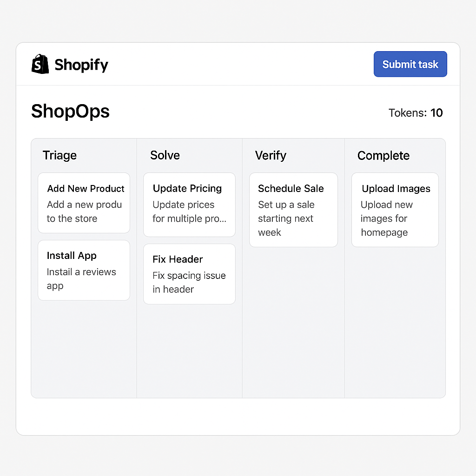The height and width of the screenshot is (476, 476).
Task: Open the Install App card
Action: (x=84, y=270)
